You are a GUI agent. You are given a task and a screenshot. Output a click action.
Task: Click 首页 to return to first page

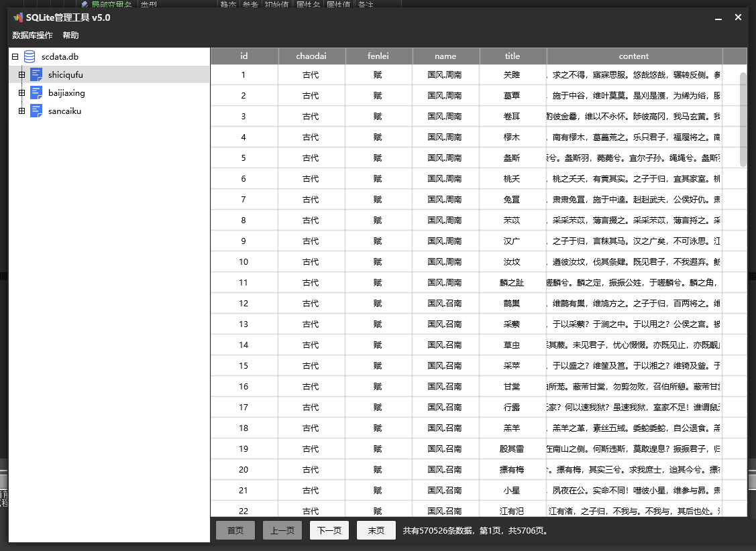(x=235, y=530)
